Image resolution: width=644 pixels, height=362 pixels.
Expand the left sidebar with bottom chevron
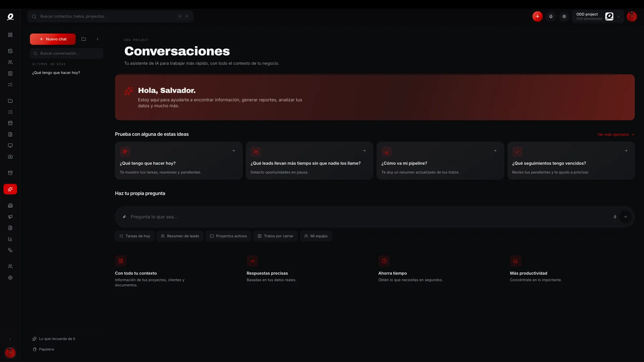pos(10,339)
